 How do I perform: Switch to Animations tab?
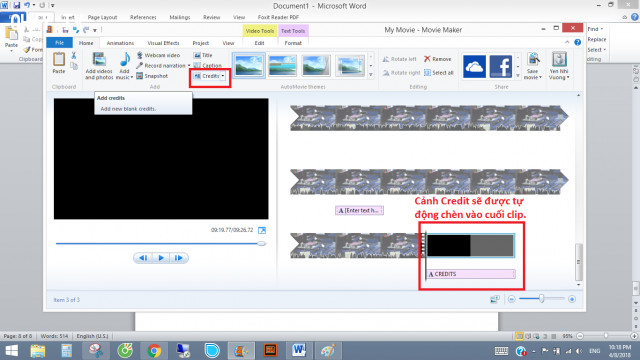(120, 43)
